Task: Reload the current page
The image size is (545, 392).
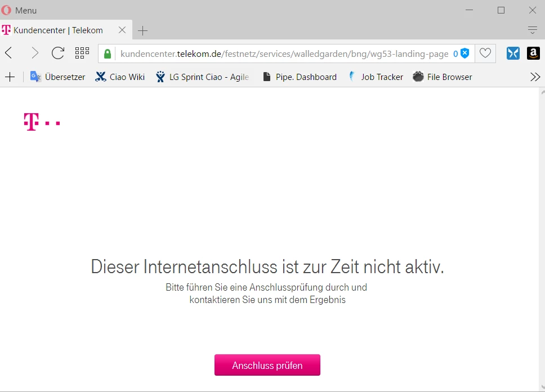Action: 58,53
